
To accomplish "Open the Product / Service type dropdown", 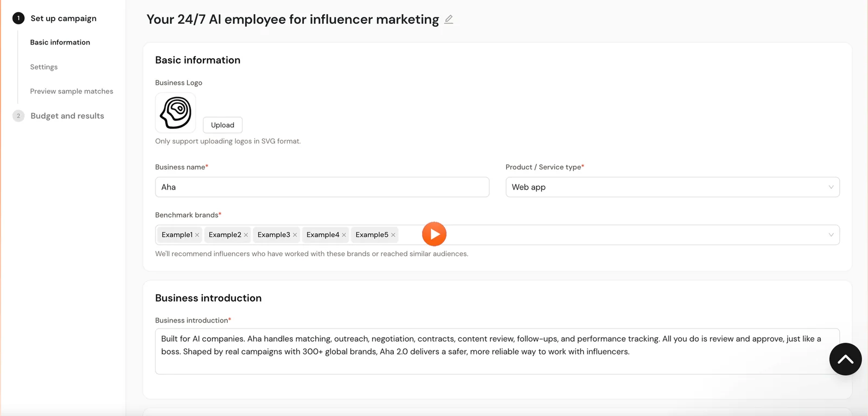I will pos(672,187).
